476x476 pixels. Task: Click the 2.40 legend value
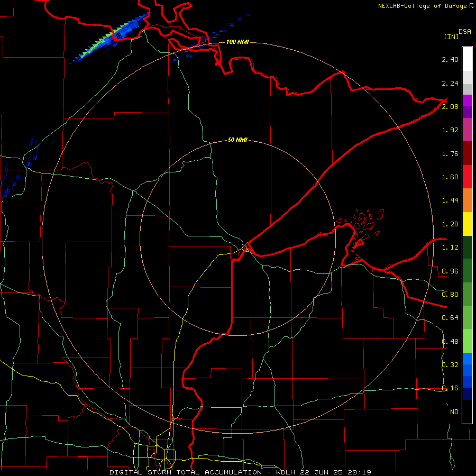(450, 59)
